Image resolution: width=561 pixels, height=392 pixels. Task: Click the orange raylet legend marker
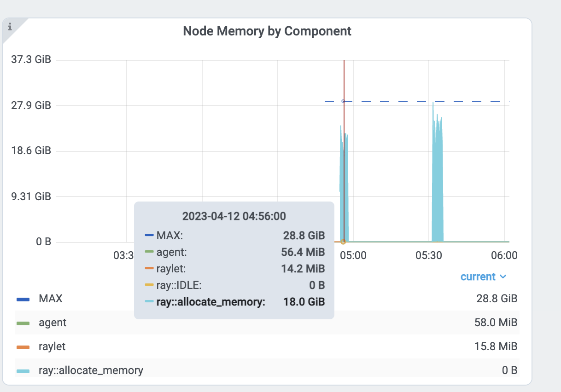pos(22,346)
